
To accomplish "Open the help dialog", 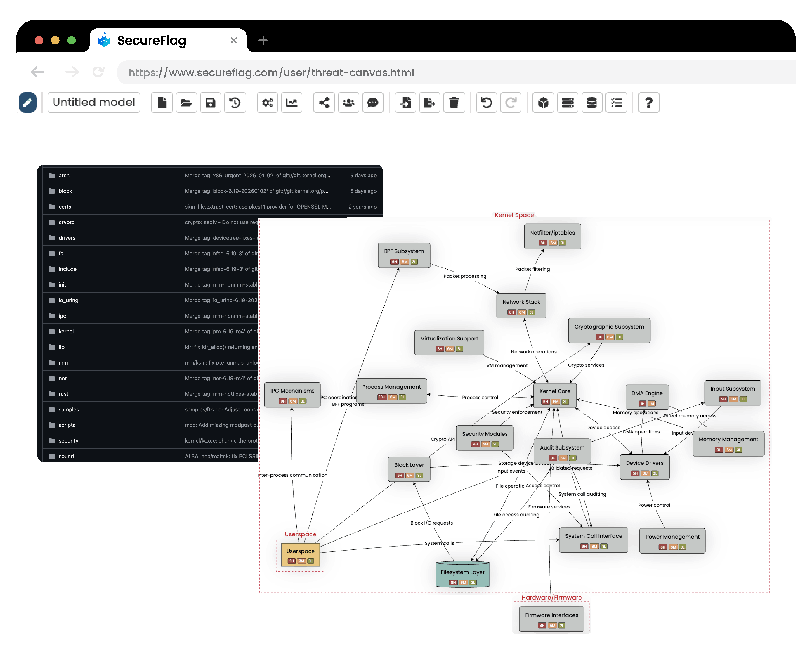I will pos(649,103).
